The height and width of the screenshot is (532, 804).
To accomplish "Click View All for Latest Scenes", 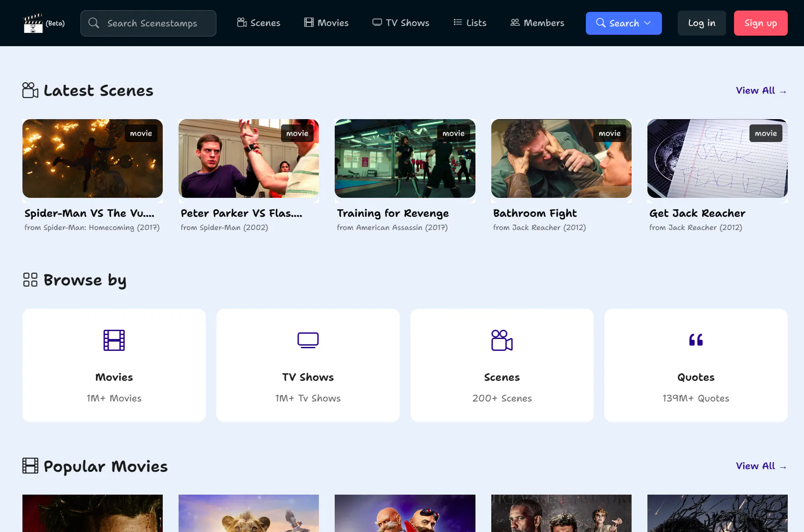I will pos(761,91).
